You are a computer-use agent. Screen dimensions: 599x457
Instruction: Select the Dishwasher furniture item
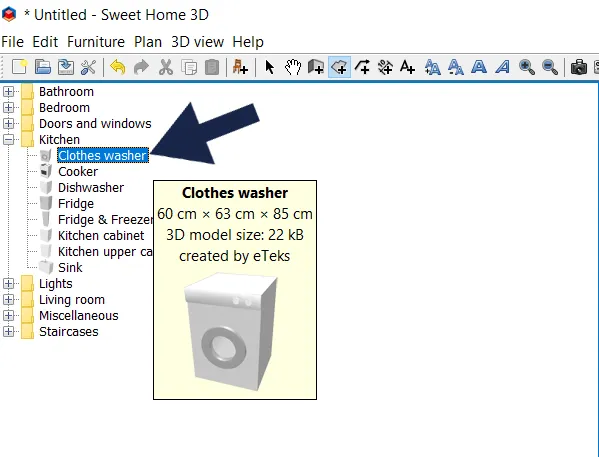click(x=91, y=188)
